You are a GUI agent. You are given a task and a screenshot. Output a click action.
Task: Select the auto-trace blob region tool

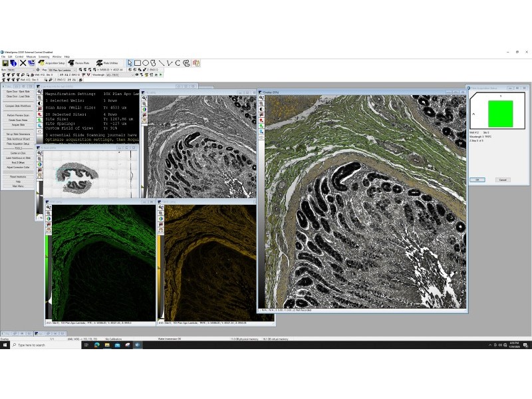click(x=186, y=63)
